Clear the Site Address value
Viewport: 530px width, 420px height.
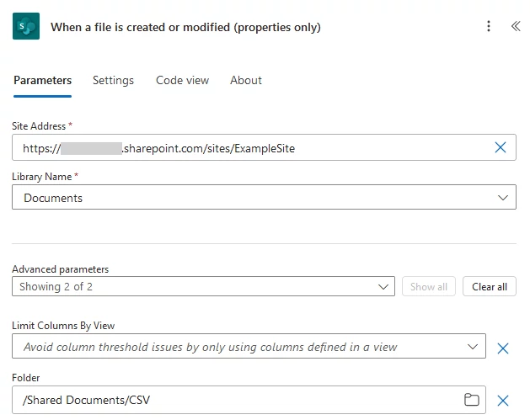point(501,147)
